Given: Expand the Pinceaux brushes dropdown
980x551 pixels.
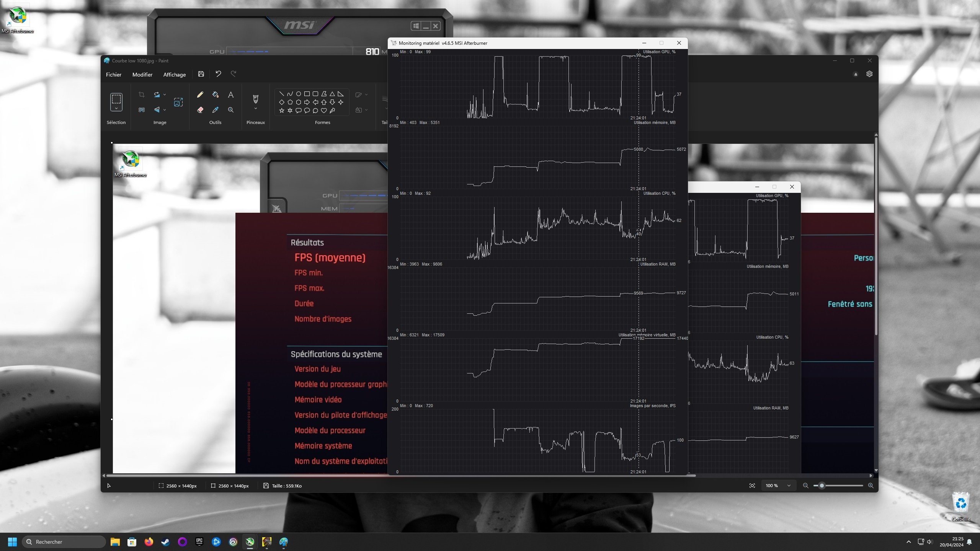Looking at the screenshot, I should pos(256,109).
